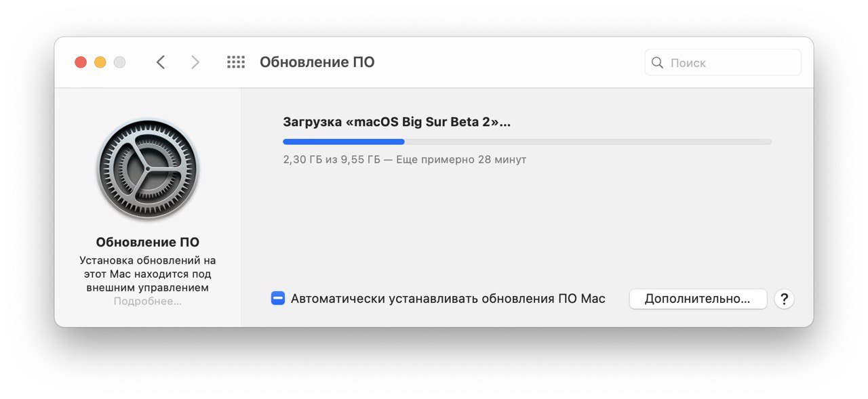Click the macOS Big Sur download progress bar
Screen dimensions: 868x399
[527, 142]
